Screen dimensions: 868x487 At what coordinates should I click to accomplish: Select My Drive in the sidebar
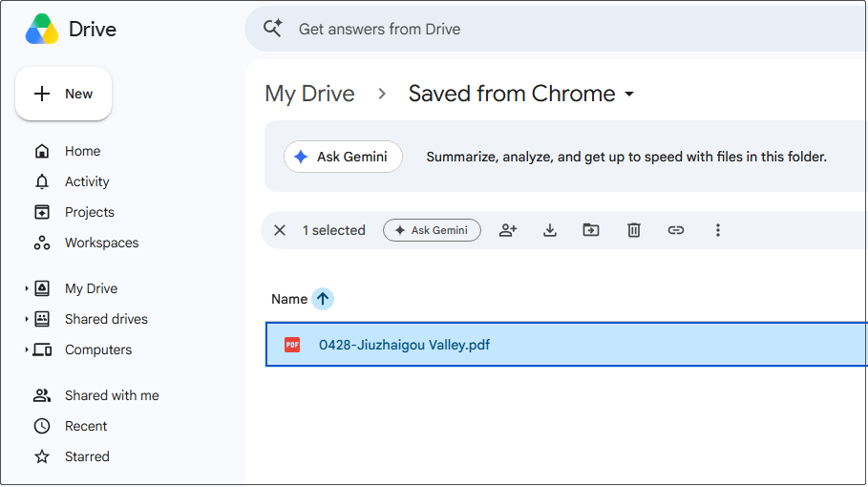point(91,288)
